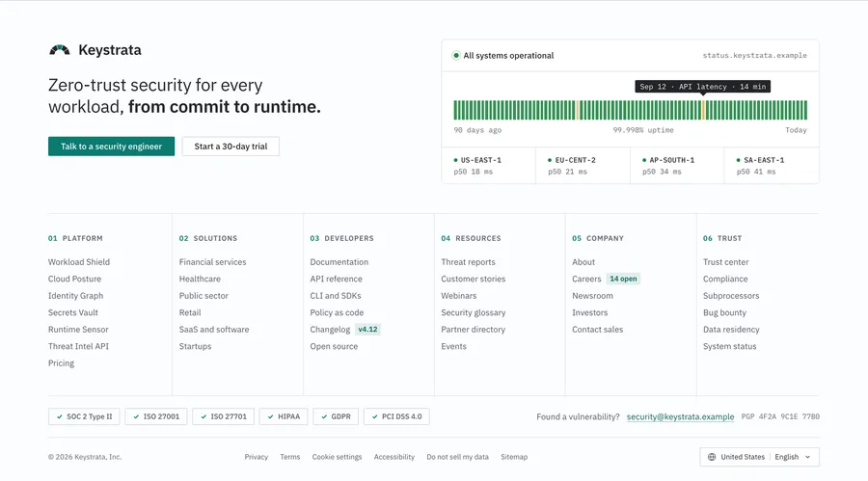Open Security glossary
This screenshot has width=868, height=481.
474,312
